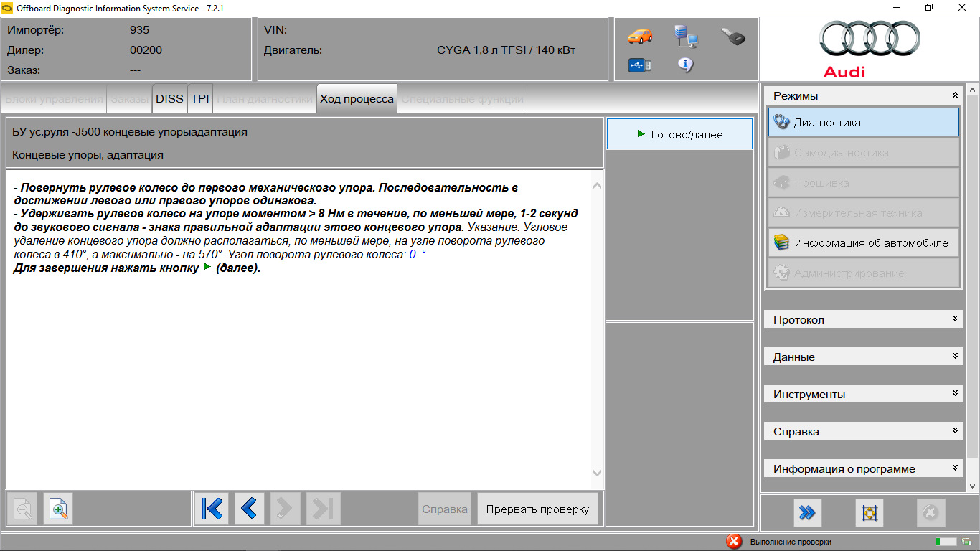980x551 pixels.
Task: Expand the Протокол section
Action: 864,319
